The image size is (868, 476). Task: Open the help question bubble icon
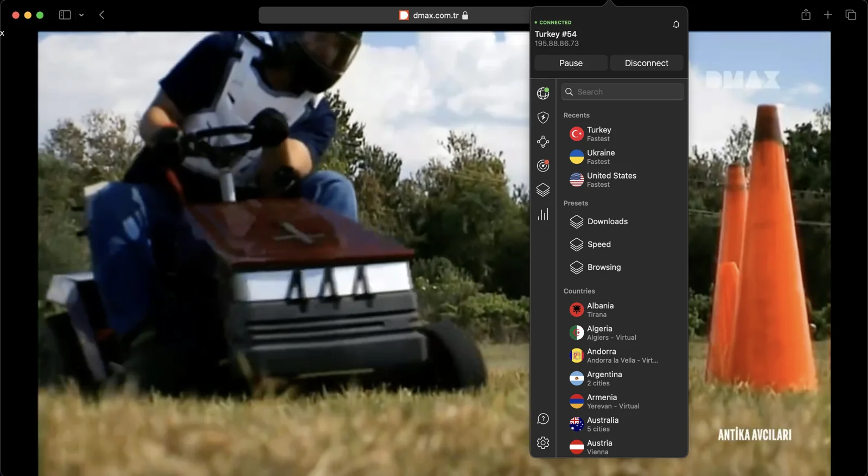(543, 418)
